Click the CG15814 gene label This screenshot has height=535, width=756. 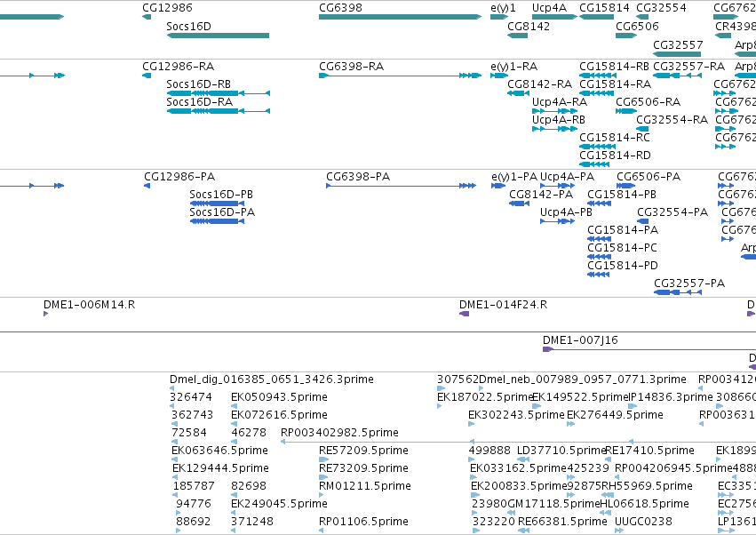[604, 8]
